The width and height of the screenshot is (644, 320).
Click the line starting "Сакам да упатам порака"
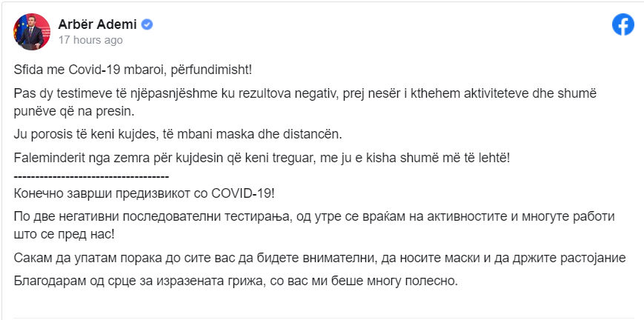[x=320, y=257]
